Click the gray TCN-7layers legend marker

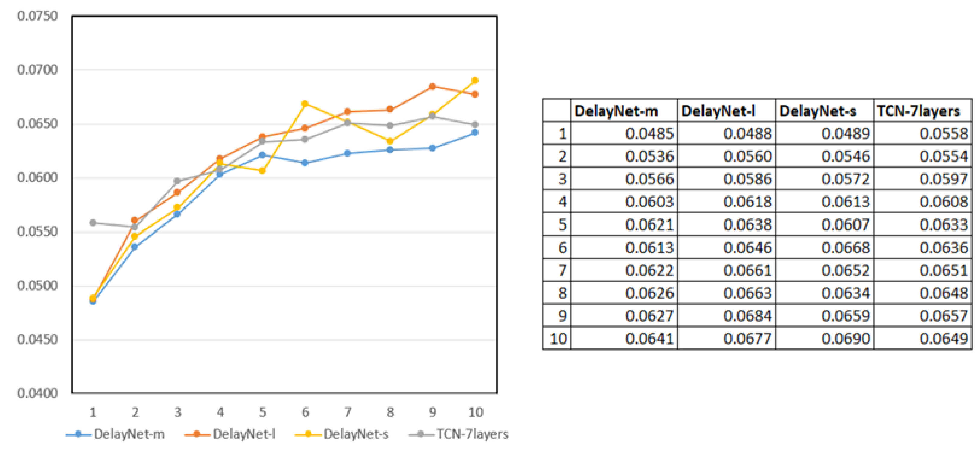pos(421,434)
